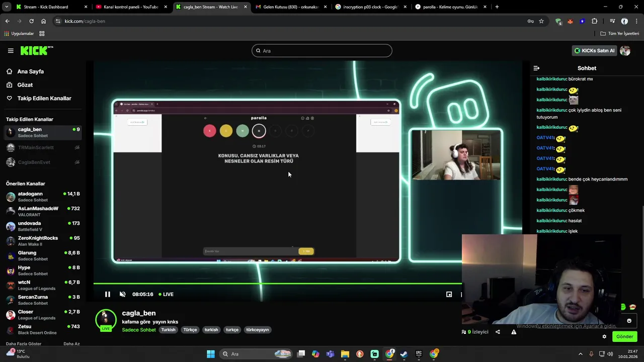Screen dimensions: 644x362
Task: Open the chat settings gear
Action: click(x=604, y=337)
